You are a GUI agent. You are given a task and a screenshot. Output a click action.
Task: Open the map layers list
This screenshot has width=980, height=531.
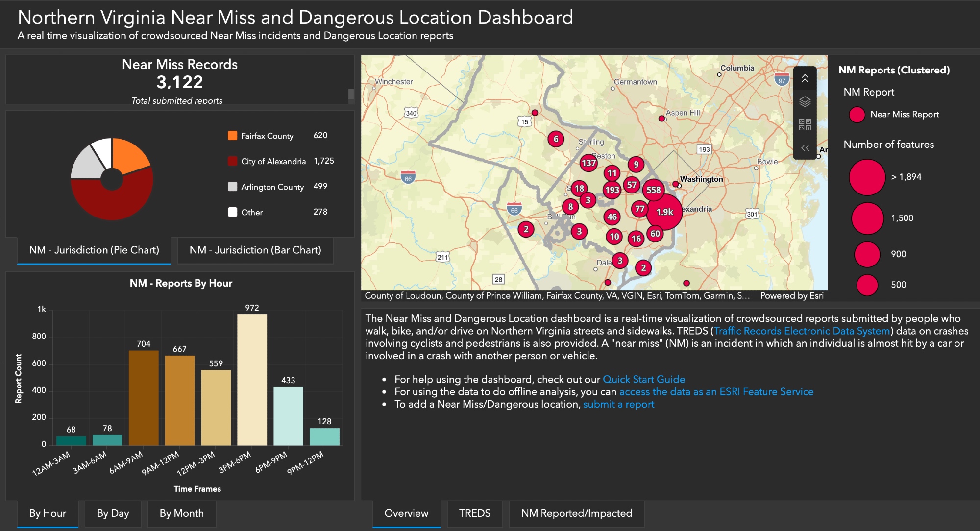click(x=805, y=101)
